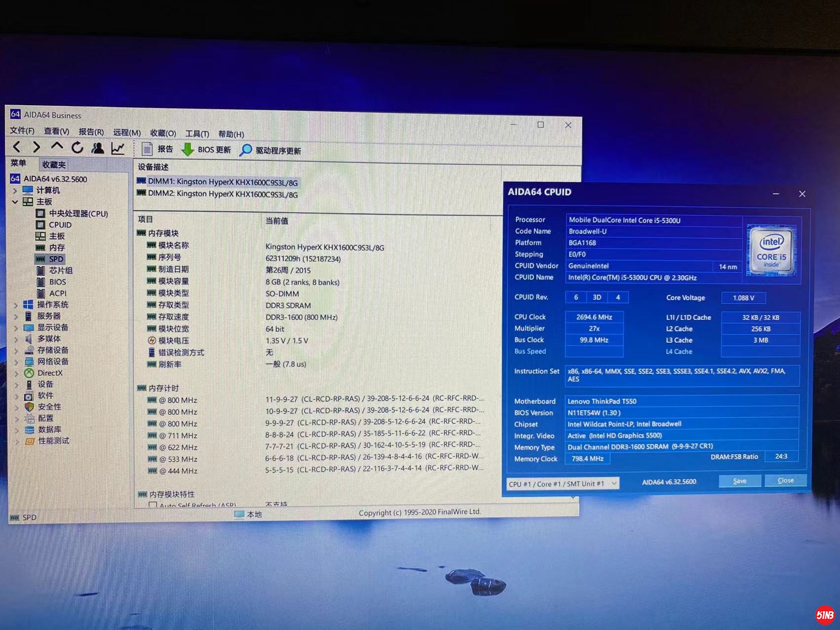Refresh the page using the circular arrow icon
The image size is (840, 630).
[x=77, y=147]
